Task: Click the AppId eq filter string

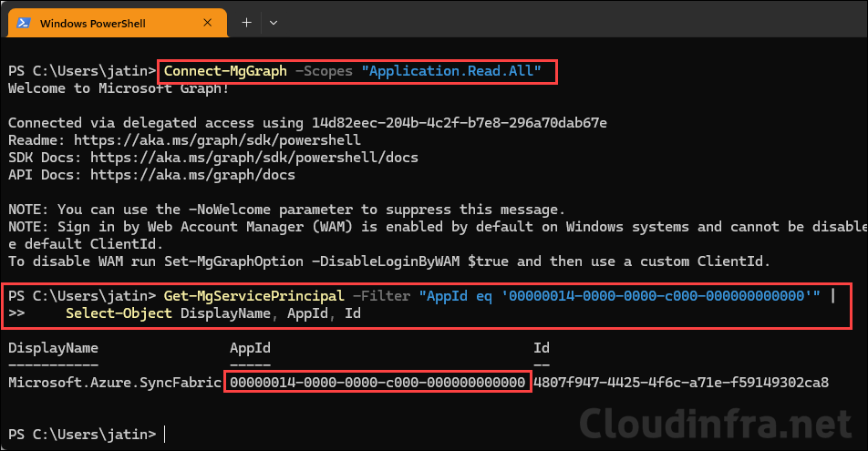Action: pos(619,296)
